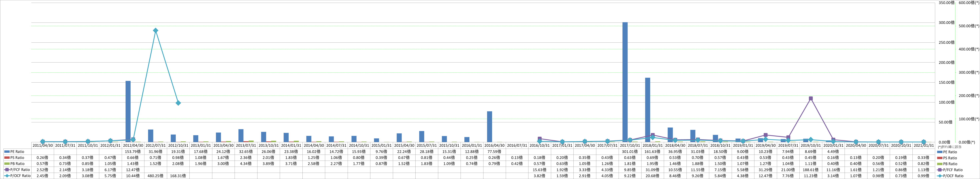Click the 168.31倍 P/OCF cell
980x179 pixels.
pos(178,176)
